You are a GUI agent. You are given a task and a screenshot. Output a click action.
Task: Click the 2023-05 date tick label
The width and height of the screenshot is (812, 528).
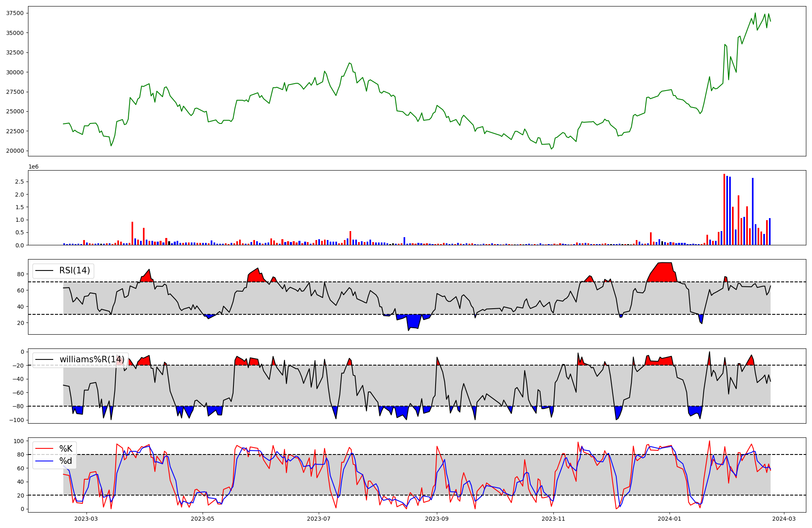click(202, 519)
